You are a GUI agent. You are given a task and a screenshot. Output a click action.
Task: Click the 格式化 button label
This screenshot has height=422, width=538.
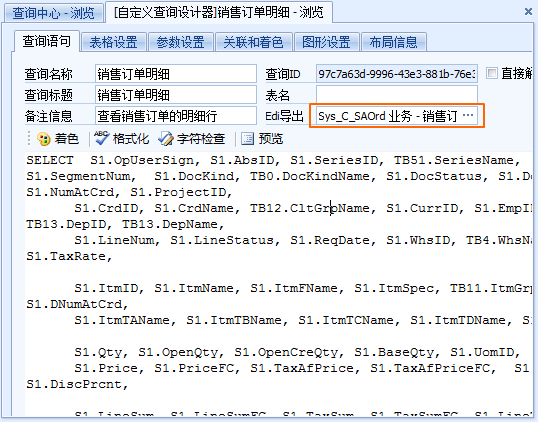131,139
